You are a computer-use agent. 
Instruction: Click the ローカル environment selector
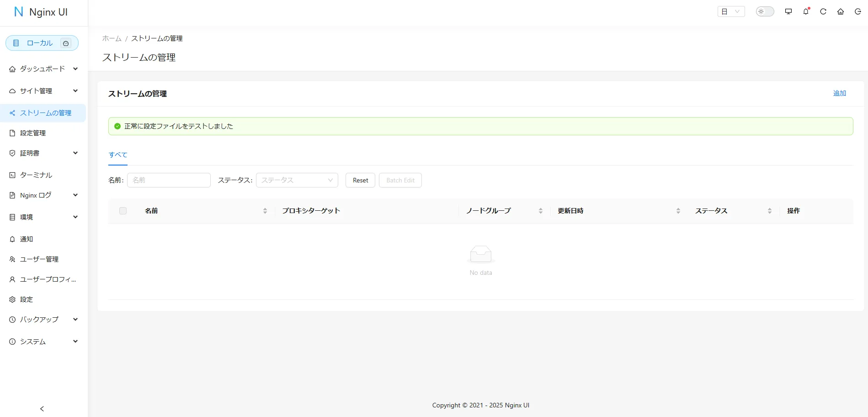point(42,43)
